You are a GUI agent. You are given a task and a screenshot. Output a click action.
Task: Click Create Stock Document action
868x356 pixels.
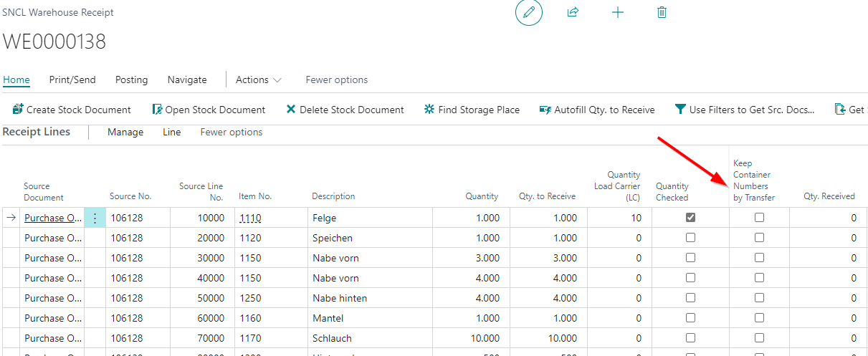[x=72, y=110]
